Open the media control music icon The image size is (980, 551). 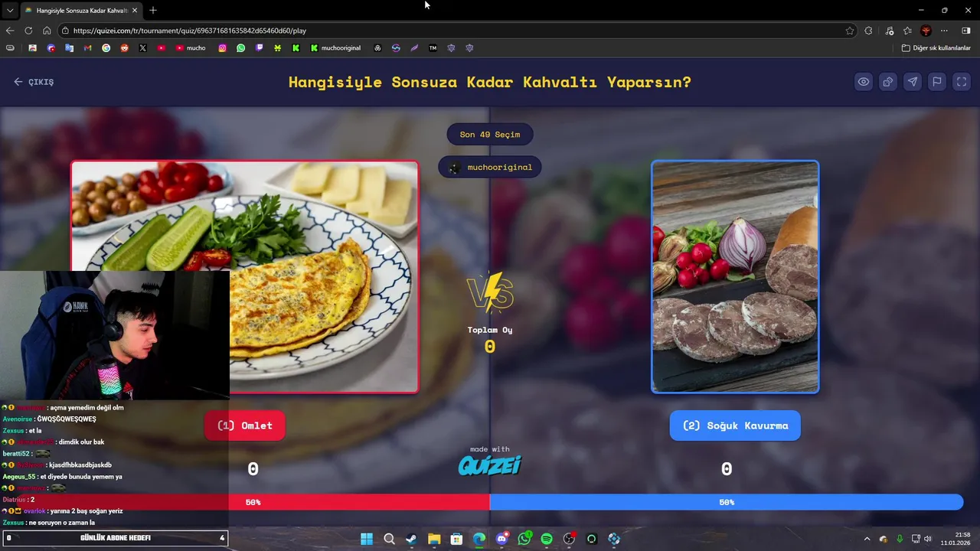click(x=890, y=31)
